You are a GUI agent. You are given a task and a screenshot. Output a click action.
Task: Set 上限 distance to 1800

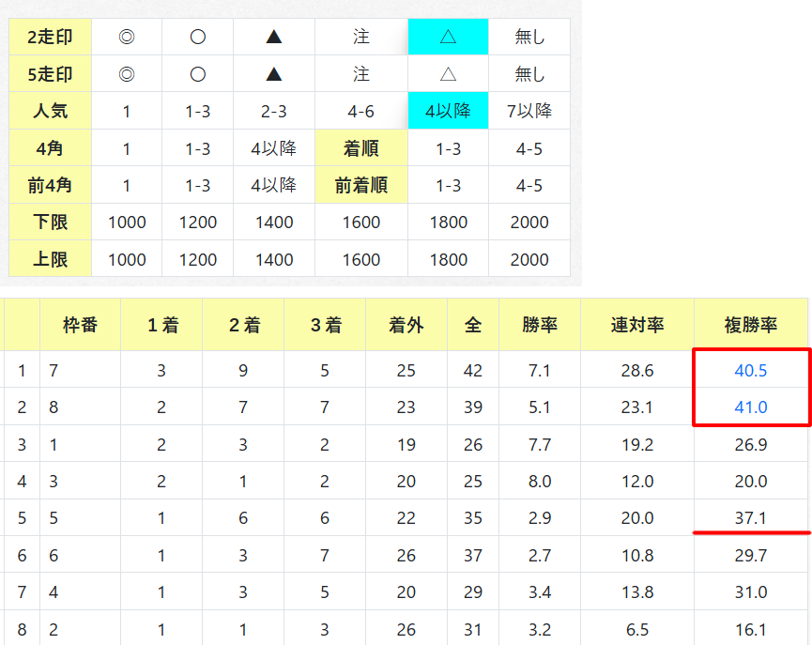(449, 259)
